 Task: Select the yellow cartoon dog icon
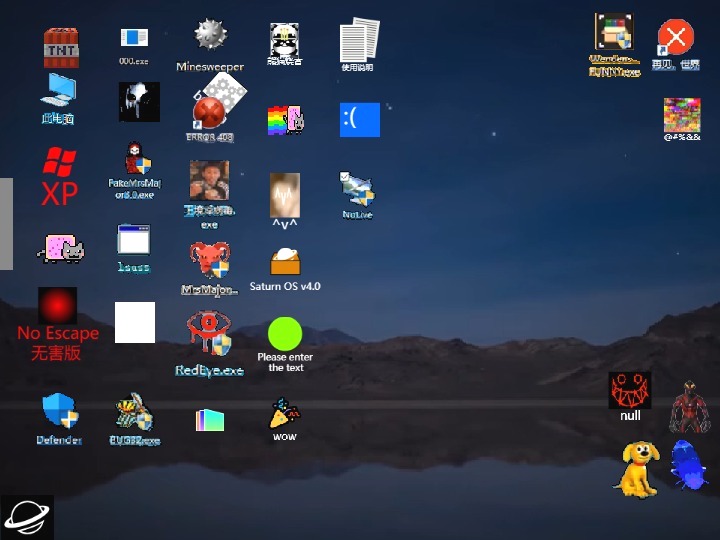click(x=636, y=467)
